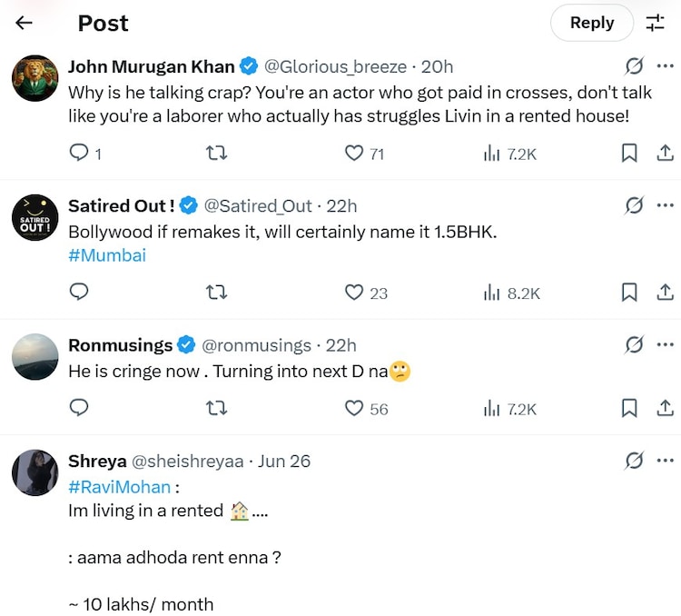
Task: Bookmark the Satired Out post
Action: [628, 293]
